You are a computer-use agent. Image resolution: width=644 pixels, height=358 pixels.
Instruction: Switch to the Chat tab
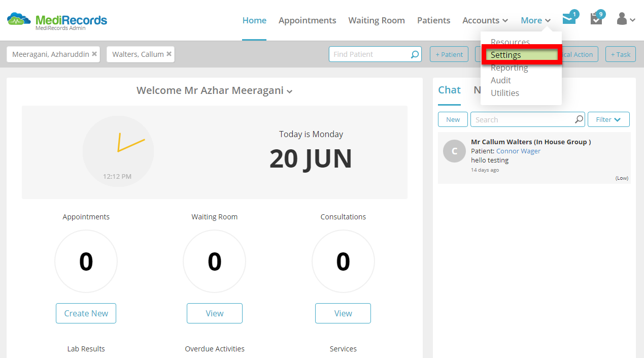pyautogui.click(x=449, y=90)
